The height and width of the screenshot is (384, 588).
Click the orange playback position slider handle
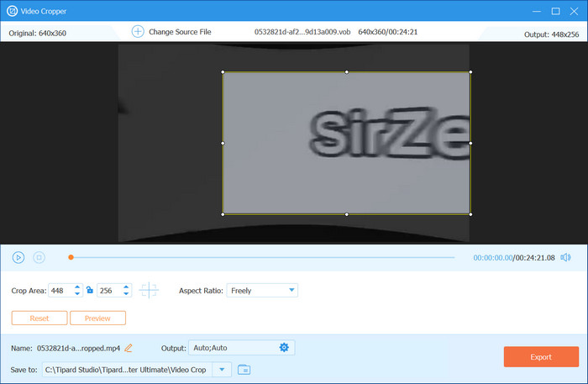click(x=71, y=257)
